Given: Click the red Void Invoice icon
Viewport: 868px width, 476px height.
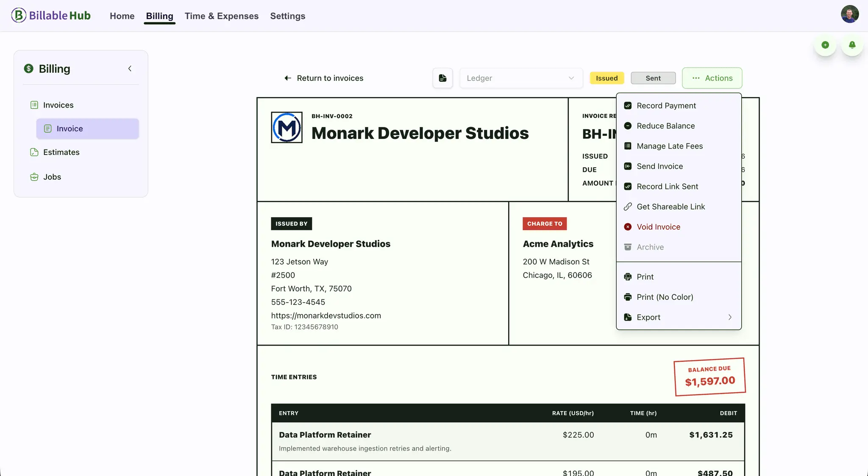Looking at the screenshot, I should point(628,227).
